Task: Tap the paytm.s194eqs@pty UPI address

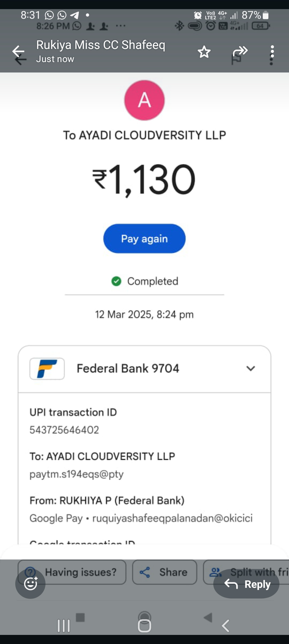Action: click(77, 474)
